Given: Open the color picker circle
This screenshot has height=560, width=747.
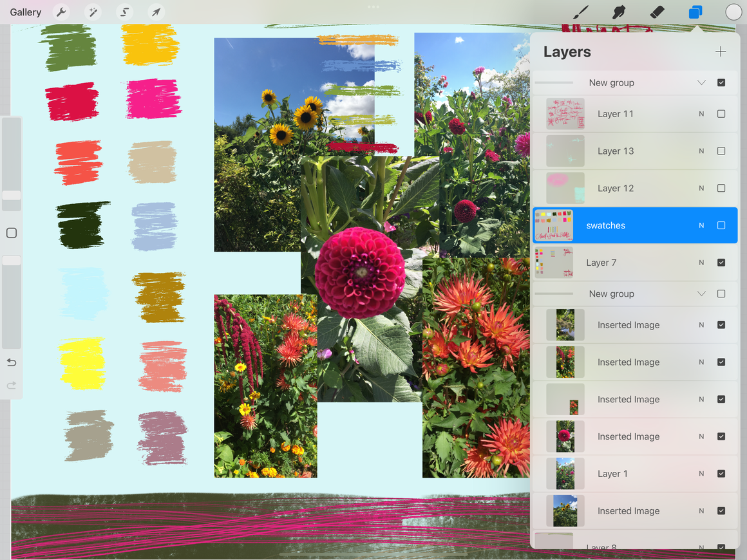Looking at the screenshot, I should tap(733, 12).
